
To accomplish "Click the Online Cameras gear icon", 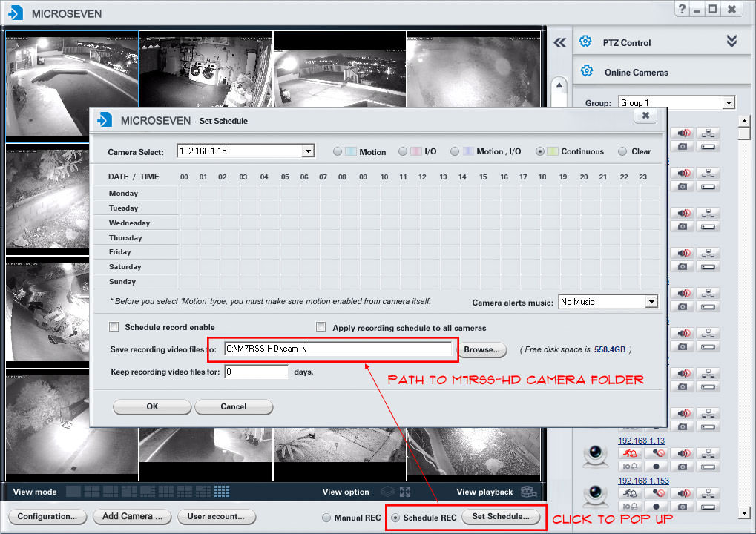I will [587, 71].
